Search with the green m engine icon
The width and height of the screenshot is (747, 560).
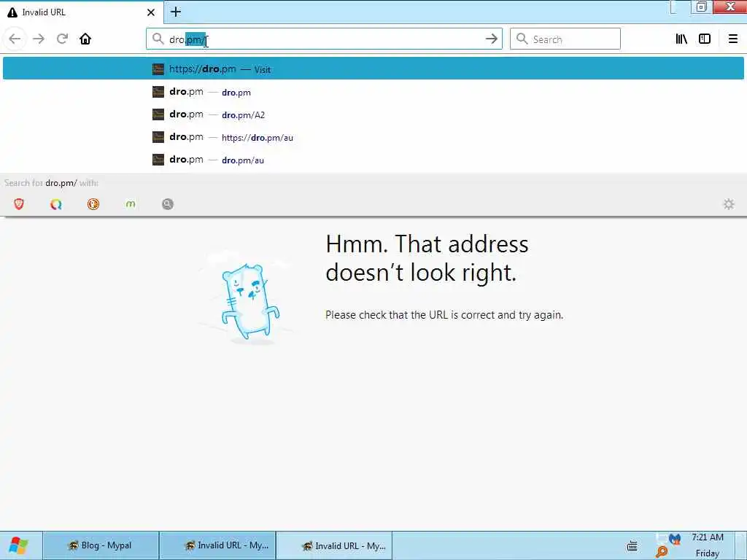pyautogui.click(x=131, y=204)
